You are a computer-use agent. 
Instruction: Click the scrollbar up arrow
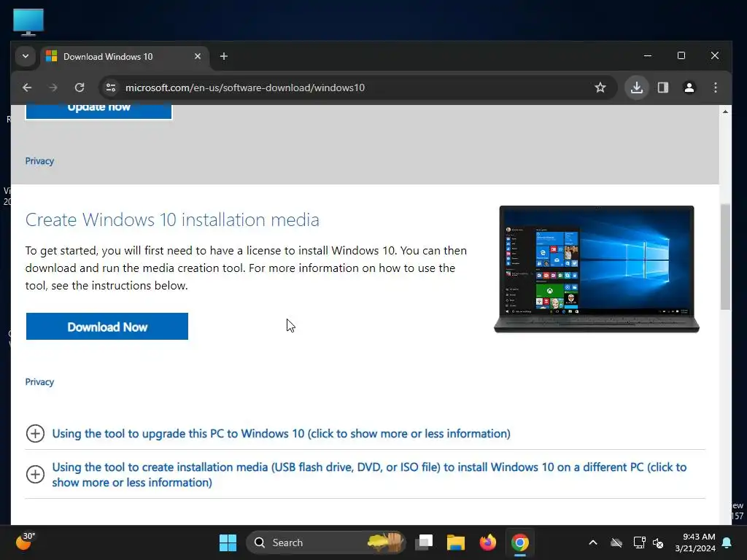pos(725,112)
